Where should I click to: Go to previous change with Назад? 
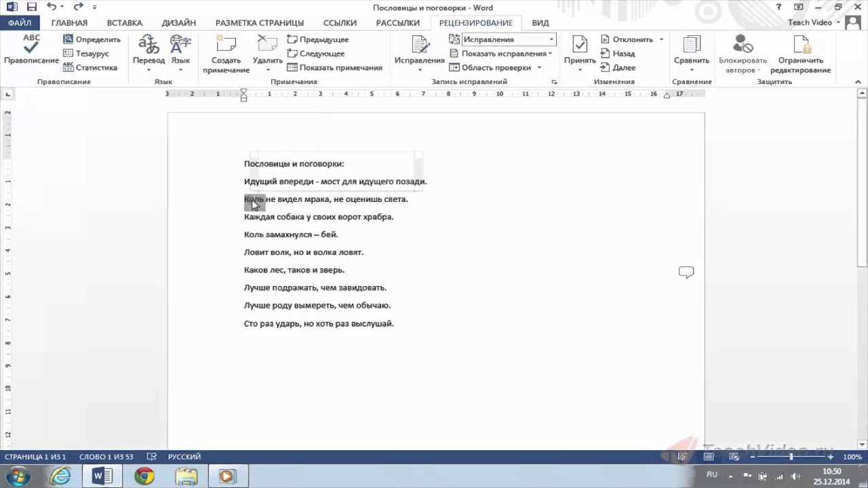click(618, 54)
